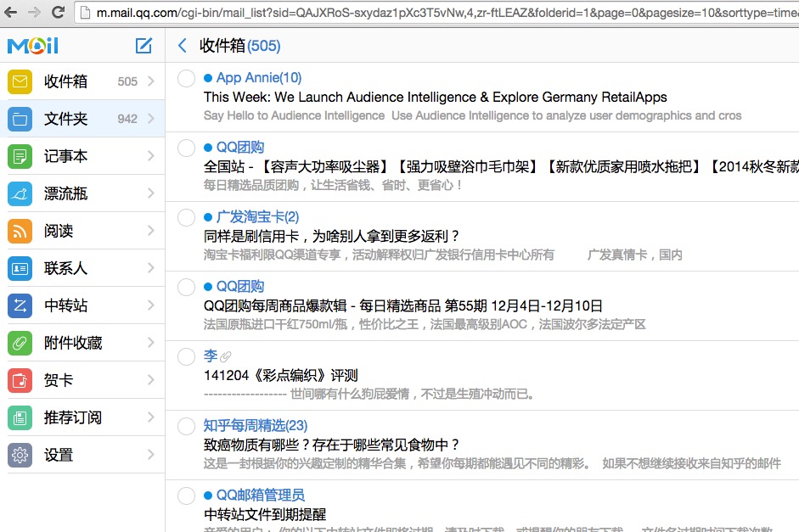Click the red 贺卡 greeting card icon
Screen dimensions: 799x532
[20, 380]
